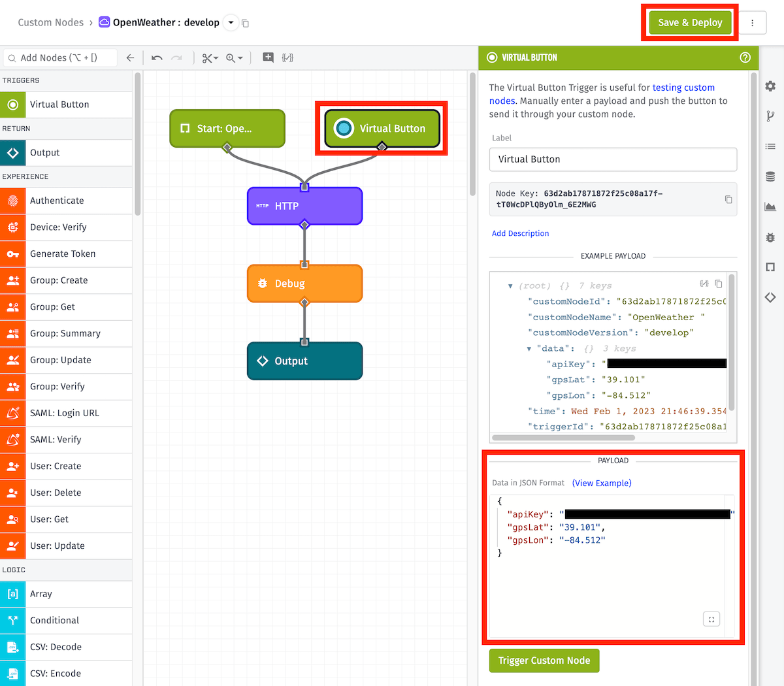The height and width of the screenshot is (686, 784).
Task: Collapse the data object in example payload
Action: tap(529, 349)
